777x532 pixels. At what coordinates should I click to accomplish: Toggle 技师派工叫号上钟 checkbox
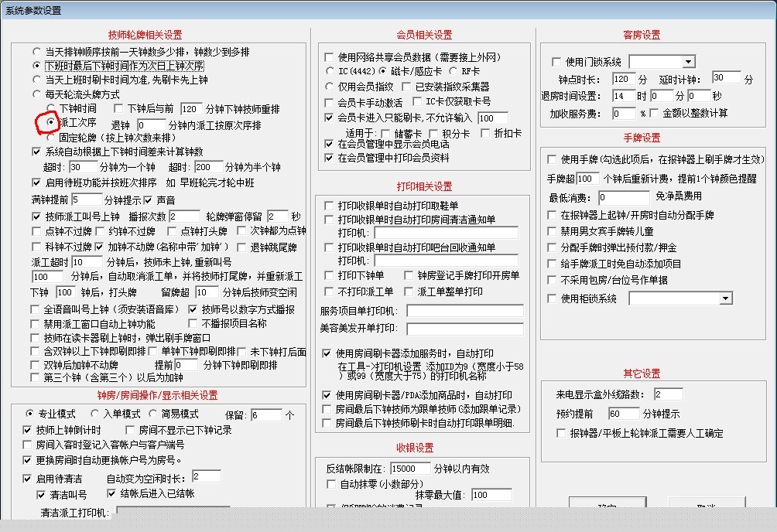click(x=36, y=217)
